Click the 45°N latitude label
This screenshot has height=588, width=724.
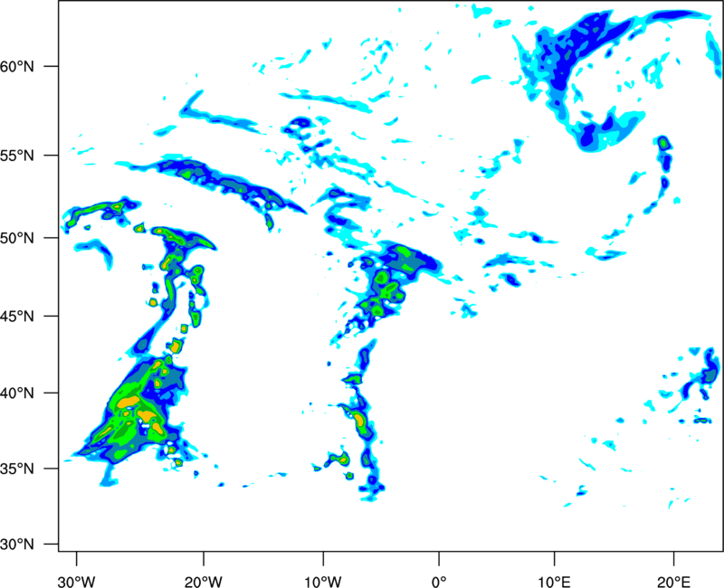pyautogui.click(x=17, y=317)
